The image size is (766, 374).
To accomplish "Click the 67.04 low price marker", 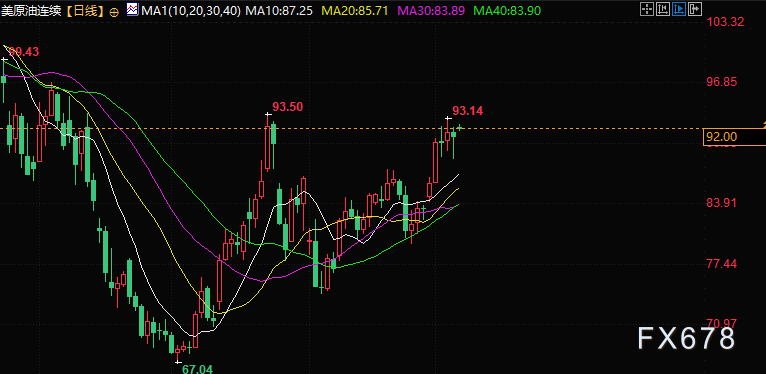I will [x=197, y=369].
